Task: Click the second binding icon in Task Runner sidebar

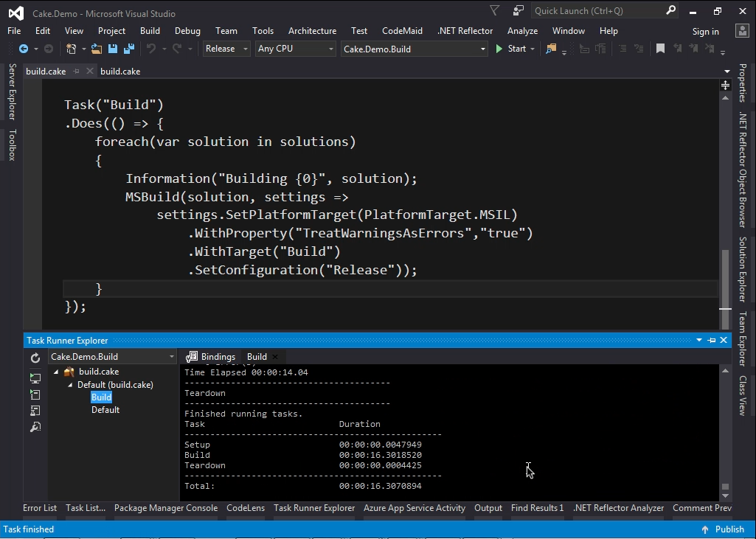Action: coord(35,395)
